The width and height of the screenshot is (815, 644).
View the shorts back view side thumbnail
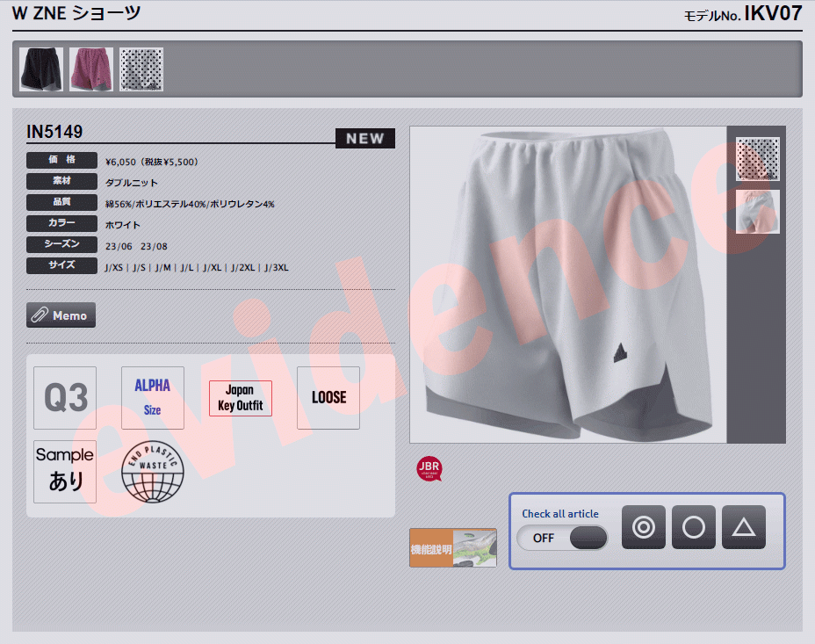[x=757, y=212]
